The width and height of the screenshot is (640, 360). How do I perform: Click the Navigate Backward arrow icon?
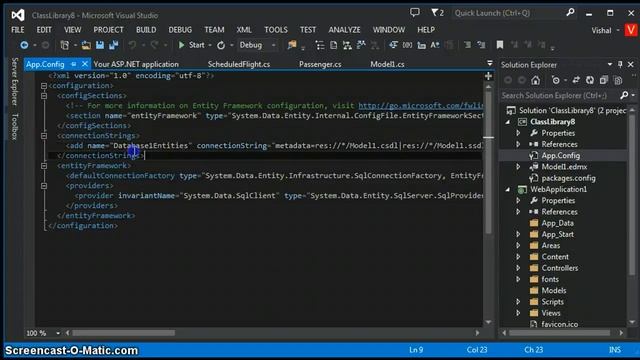tap(24, 45)
